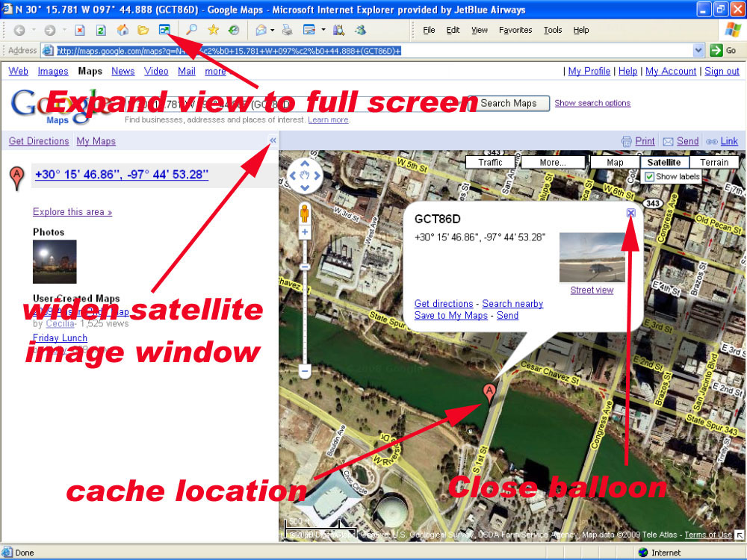Pan the map up with the arrow
The width and height of the screenshot is (747, 560).
(305, 164)
